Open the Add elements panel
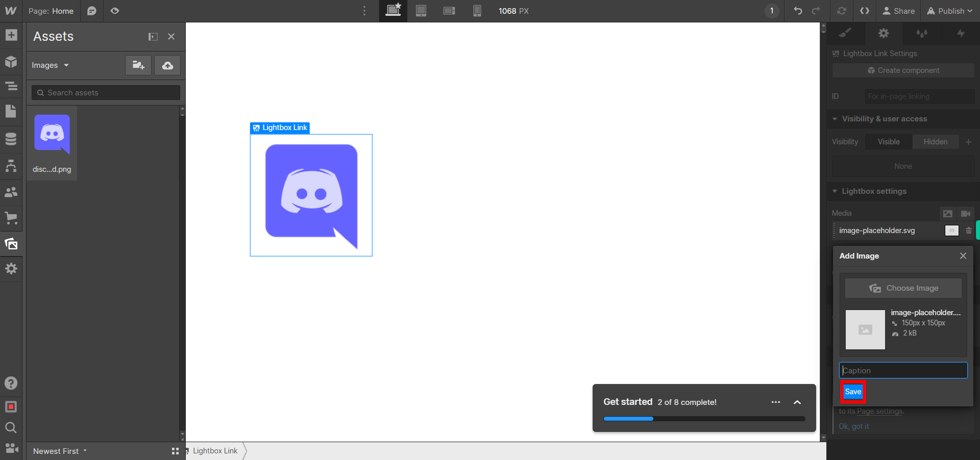The width and height of the screenshot is (980, 460). [x=11, y=35]
